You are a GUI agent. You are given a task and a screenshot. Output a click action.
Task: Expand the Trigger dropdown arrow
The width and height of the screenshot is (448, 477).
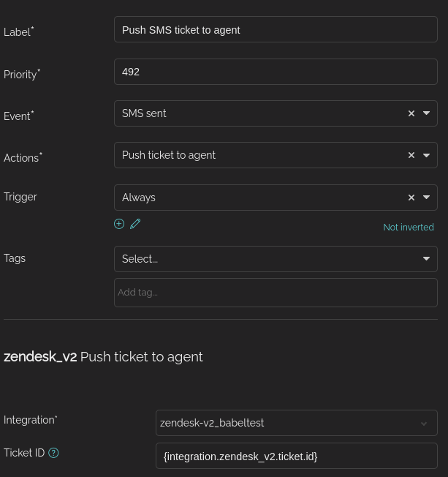click(x=426, y=197)
